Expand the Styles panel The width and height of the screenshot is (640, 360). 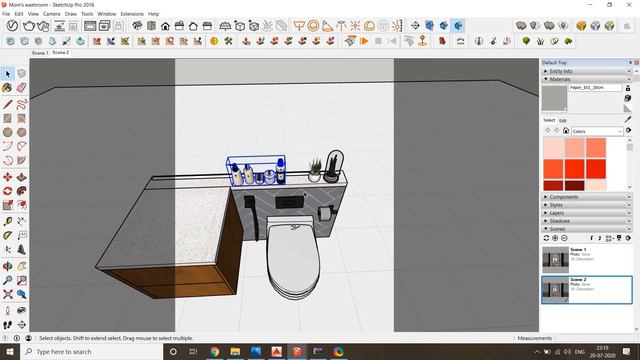[x=586, y=205]
